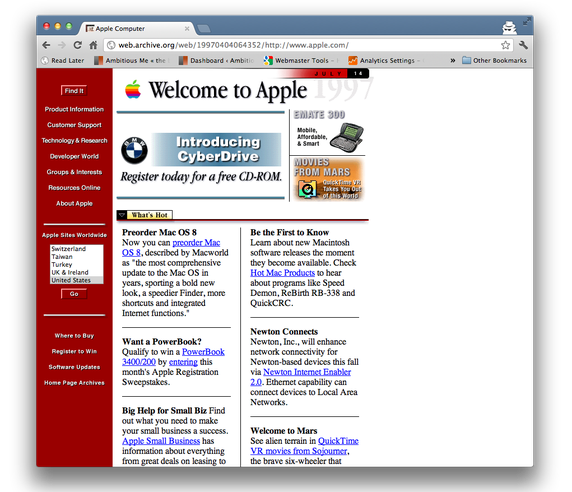This screenshot has height=492, width=572.
Task: Open a new tab next to Apple Computer
Action: click(x=204, y=28)
